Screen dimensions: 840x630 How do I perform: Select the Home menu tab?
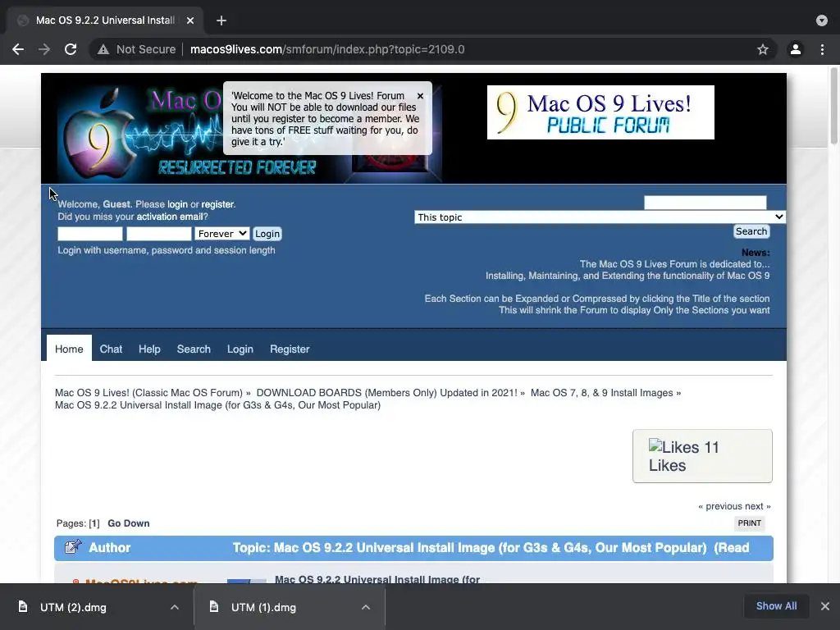click(69, 349)
